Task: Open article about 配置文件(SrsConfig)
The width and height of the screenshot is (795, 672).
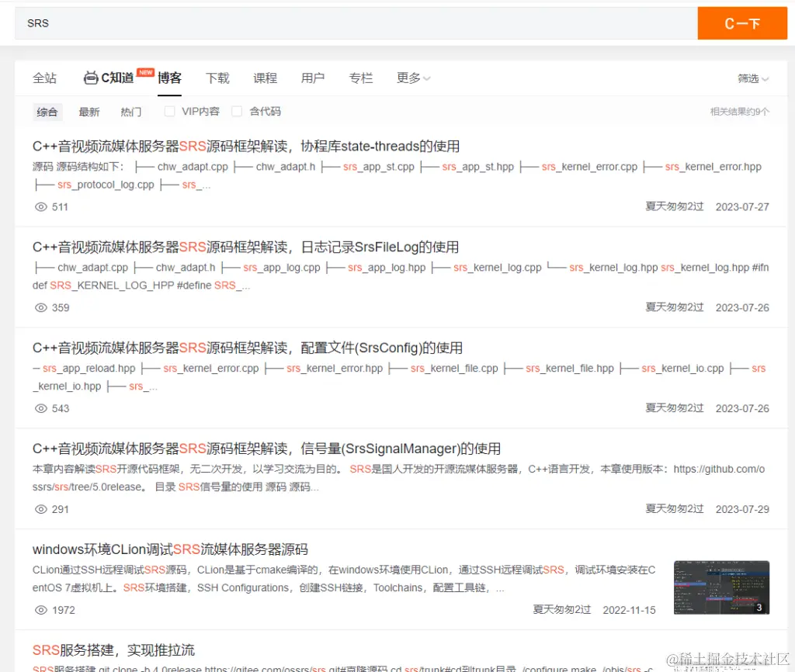Action: (x=248, y=348)
